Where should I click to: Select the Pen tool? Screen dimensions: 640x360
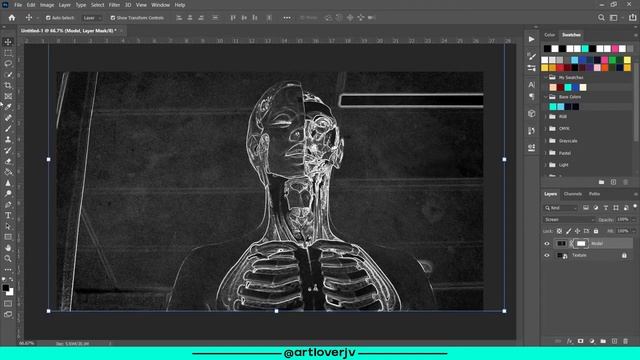(x=8, y=204)
